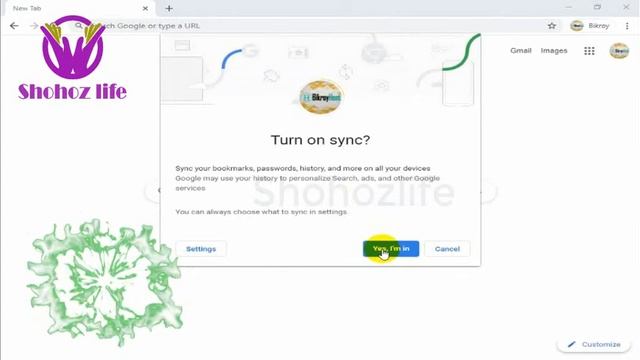640x360 pixels.
Task: Click the "Yes, I'm in" sync button
Action: (391, 249)
